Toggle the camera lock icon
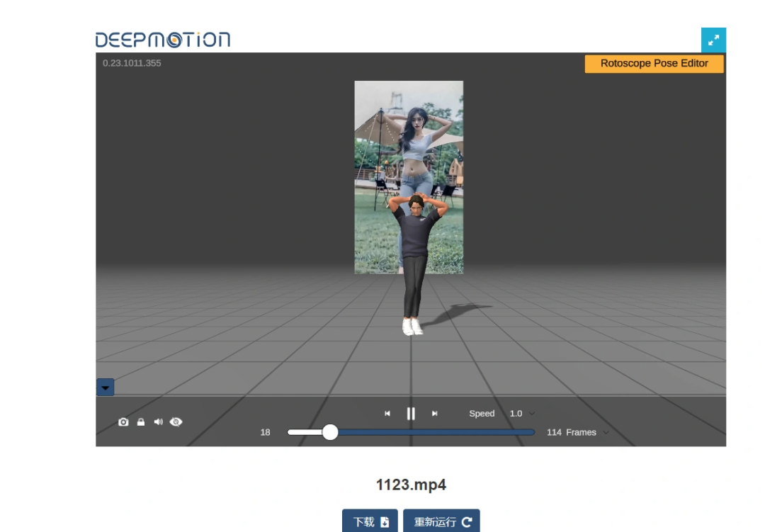765x532 pixels. click(x=141, y=421)
